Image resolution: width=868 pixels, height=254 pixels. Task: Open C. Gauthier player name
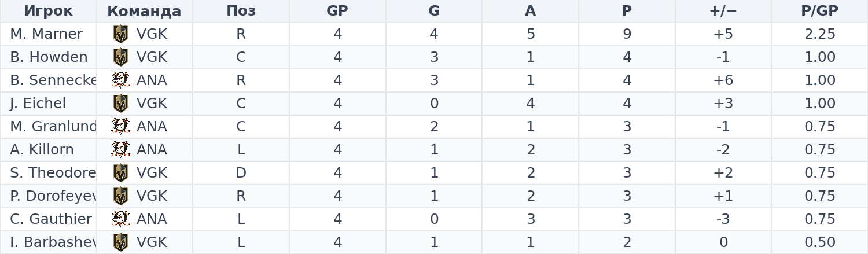click(51, 219)
